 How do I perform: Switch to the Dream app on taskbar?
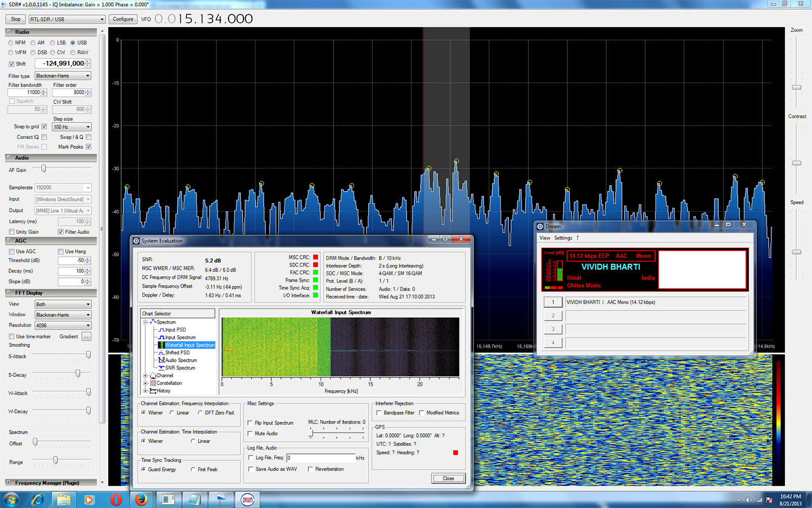[247, 499]
